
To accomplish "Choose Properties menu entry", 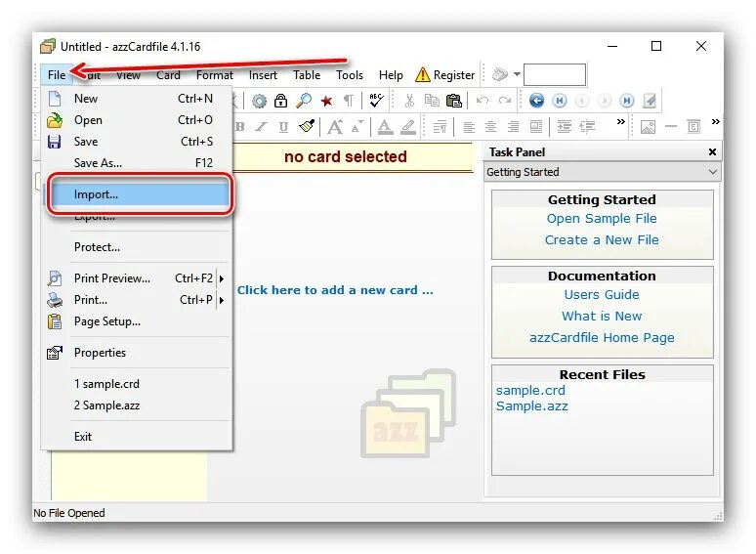I will click(137, 353).
